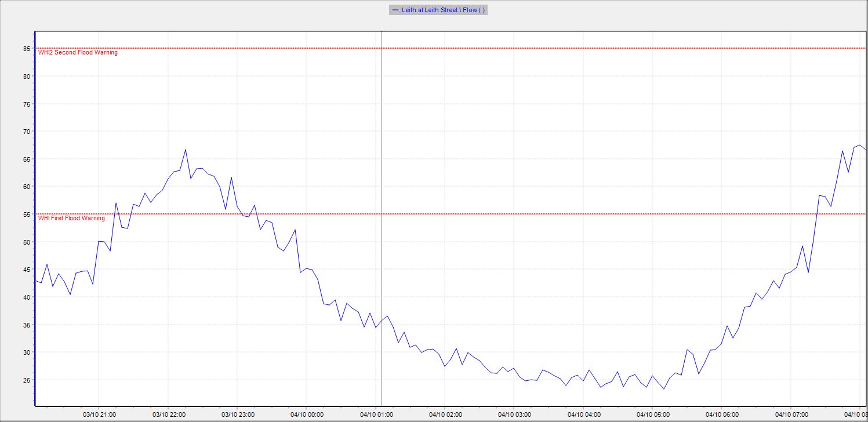Viewport: 868px width, 422px height.
Task: Click the 04/10 07:00 time axis label
Action: tap(791, 414)
